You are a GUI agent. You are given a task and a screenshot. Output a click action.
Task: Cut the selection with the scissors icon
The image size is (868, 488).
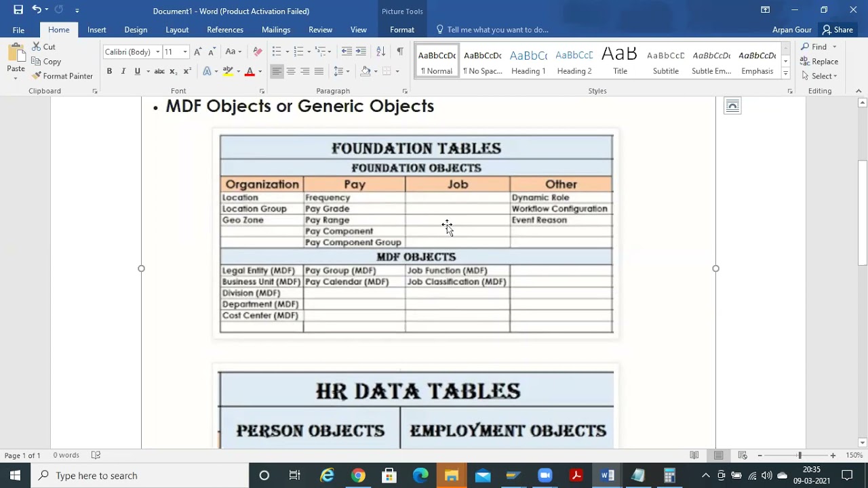point(43,47)
